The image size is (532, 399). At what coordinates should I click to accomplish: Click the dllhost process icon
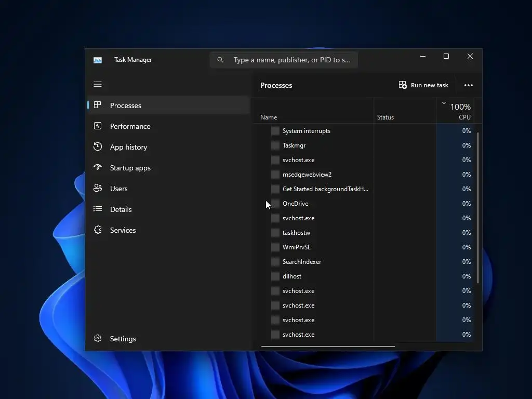point(275,276)
